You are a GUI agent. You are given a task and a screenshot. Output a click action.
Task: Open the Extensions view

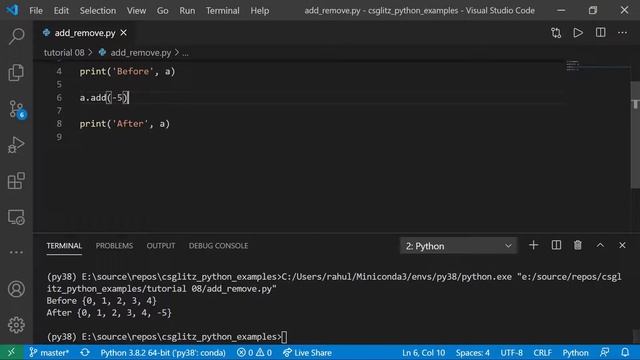pos(16,180)
